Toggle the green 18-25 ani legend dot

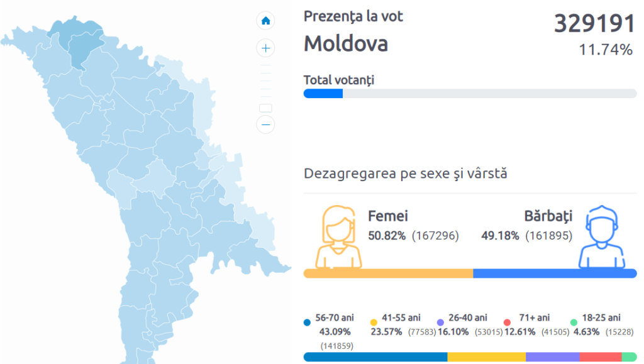click(x=574, y=323)
